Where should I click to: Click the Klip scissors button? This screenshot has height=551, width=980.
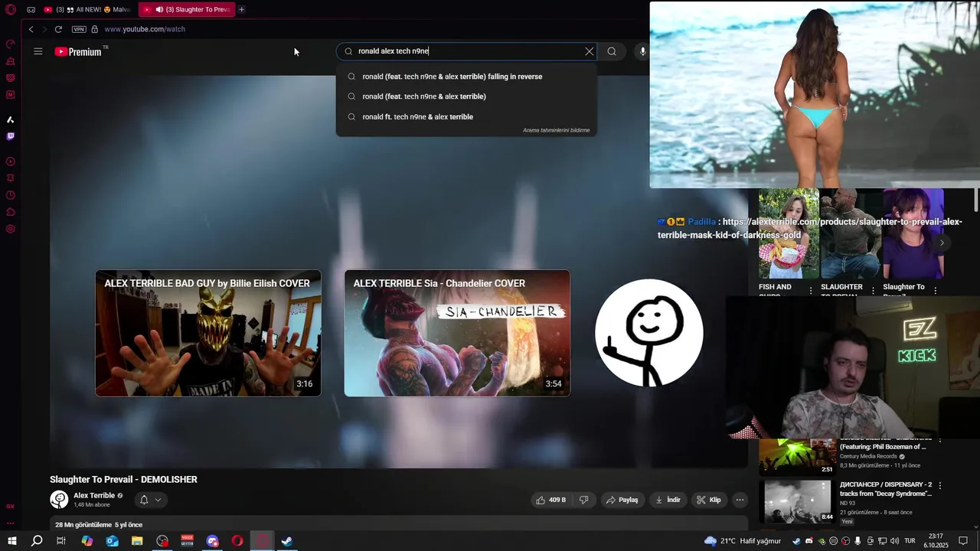click(x=709, y=500)
